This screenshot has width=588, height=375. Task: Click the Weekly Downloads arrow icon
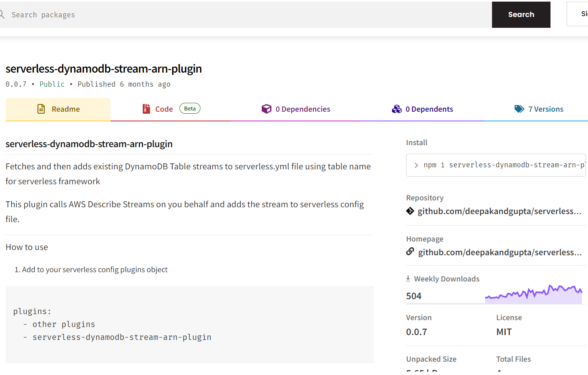click(408, 279)
